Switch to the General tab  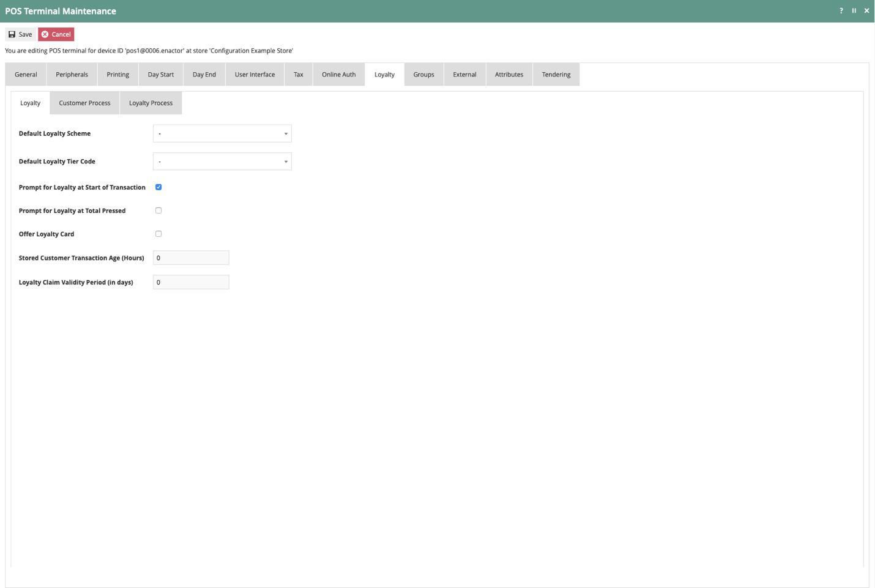point(26,75)
